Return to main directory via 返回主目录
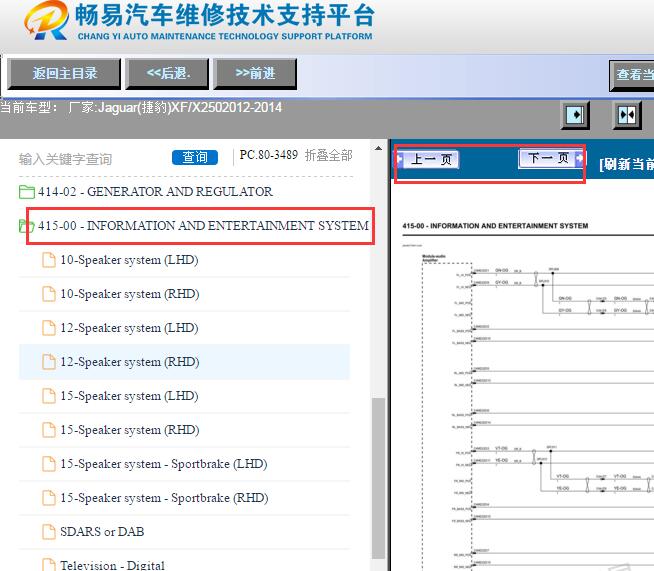This screenshot has width=654, height=571. click(x=64, y=73)
